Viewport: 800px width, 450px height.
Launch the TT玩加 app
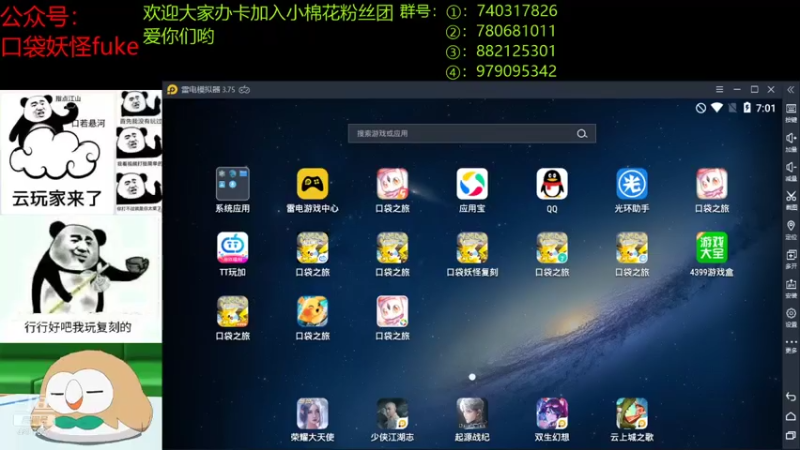[x=233, y=248]
